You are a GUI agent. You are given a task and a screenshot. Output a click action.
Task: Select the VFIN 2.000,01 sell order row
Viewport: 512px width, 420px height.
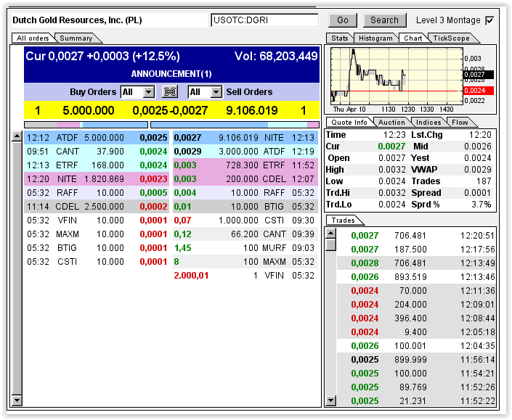point(245,276)
